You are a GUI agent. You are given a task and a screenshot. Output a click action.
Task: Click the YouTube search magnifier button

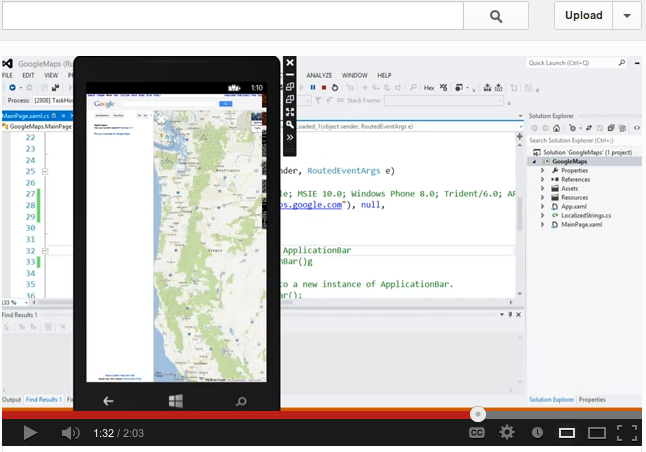(x=496, y=16)
